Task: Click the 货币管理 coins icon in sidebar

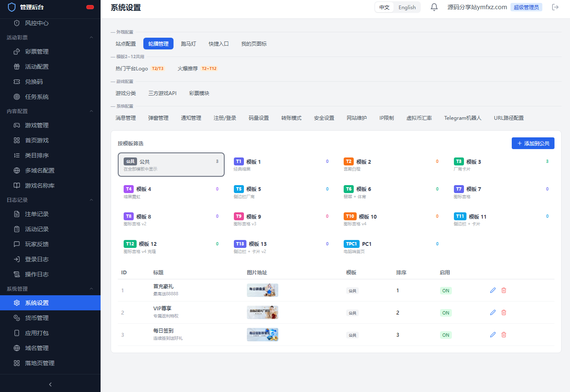Action: [17, 318]
